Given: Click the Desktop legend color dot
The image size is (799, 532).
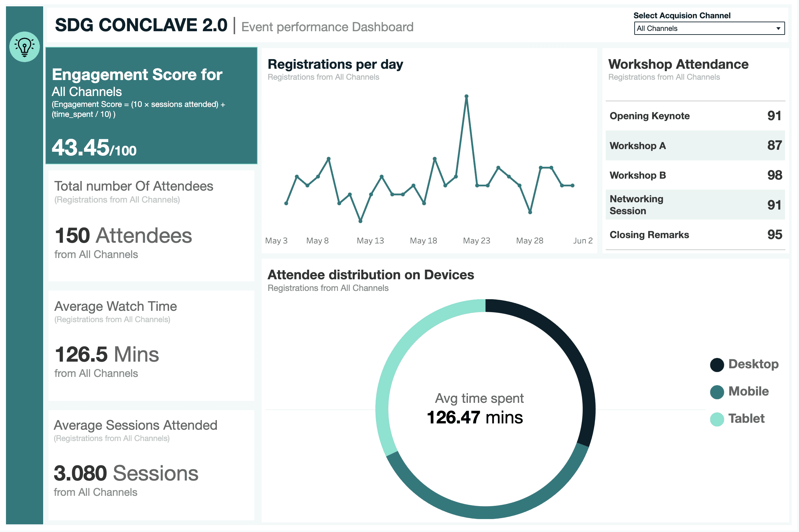Looking at the screenshot, I should coord(717,365).
